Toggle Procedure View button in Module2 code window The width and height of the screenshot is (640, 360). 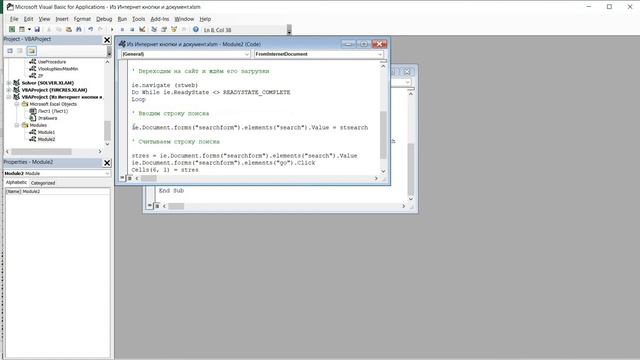122,178
